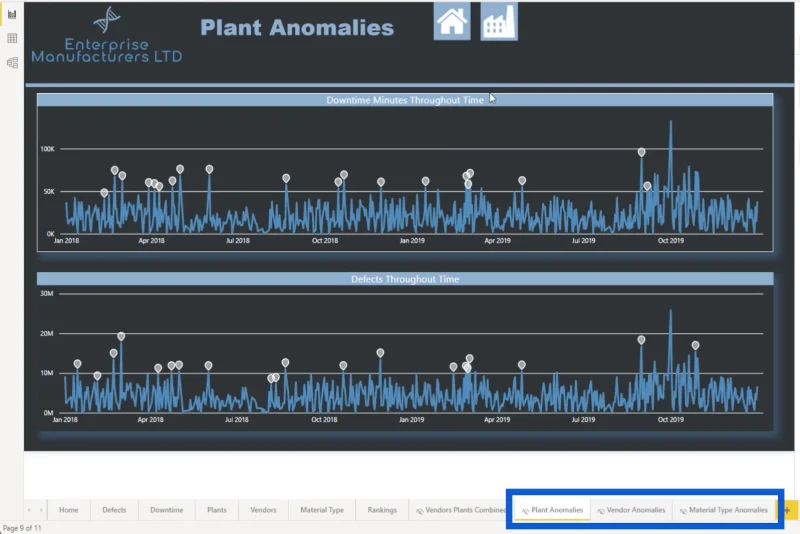Switch to Report view in the sidebar
The height and width of the screenshot is (534, 800).
(12, 14)
